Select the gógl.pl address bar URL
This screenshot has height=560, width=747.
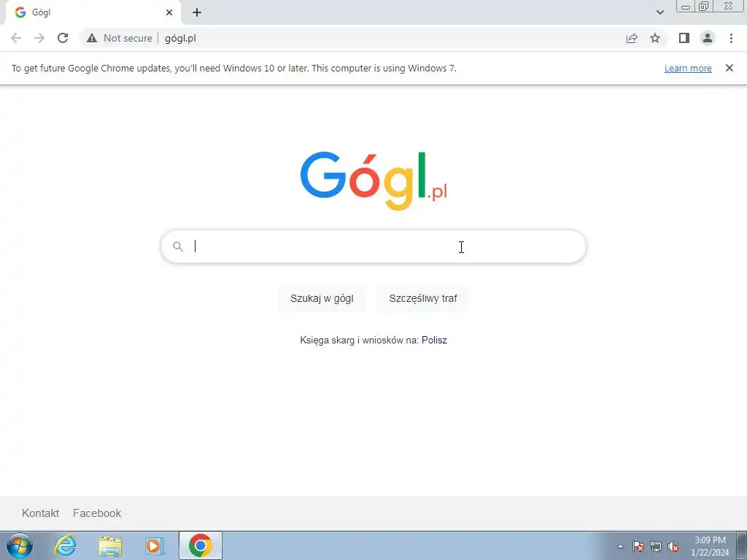click(x=181, y=38)
